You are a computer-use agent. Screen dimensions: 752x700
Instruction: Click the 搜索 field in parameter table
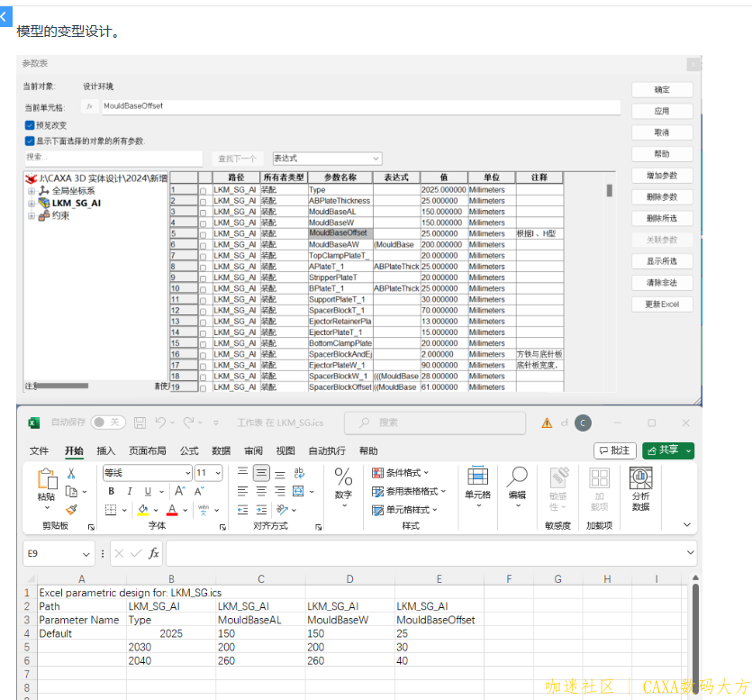(x=113, y=158)
